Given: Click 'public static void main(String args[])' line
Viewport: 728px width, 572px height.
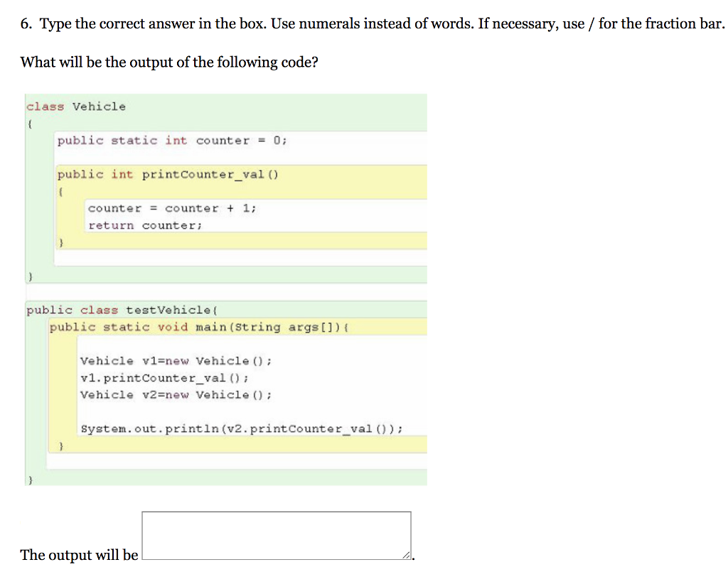Looking at the screenshot, I should pyautogui.click(x=199, y=328).
